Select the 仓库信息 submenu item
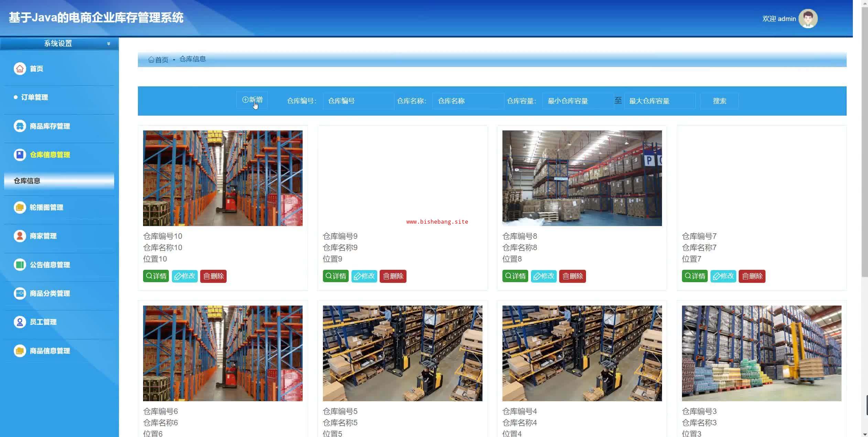868x437 pixels. 27,181
